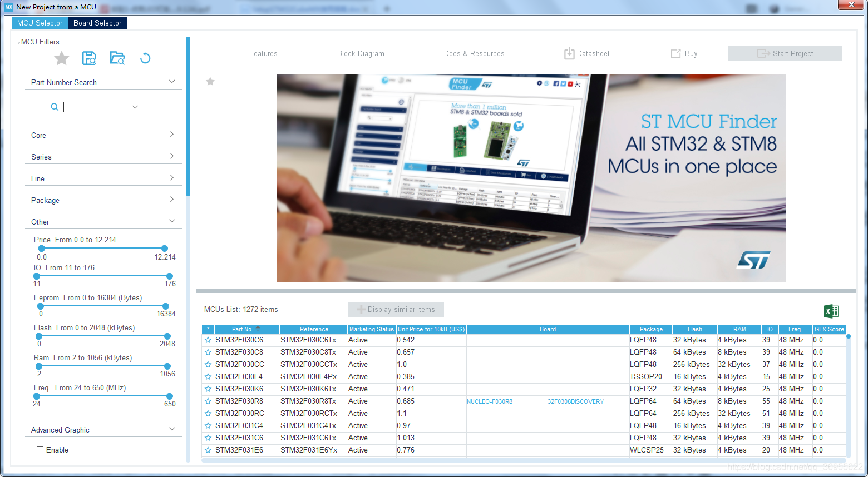The height and width of the screenshot is (477, 868).
Task: Open the Features tab
Action: tap(263, 54)
